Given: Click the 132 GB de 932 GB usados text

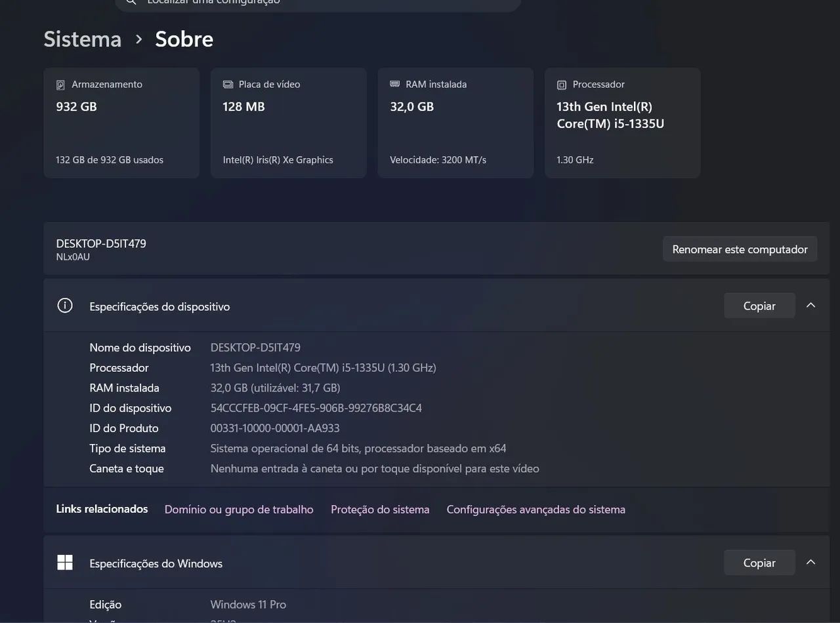Looking at the screenshot, I should click(x=110, y=160).
